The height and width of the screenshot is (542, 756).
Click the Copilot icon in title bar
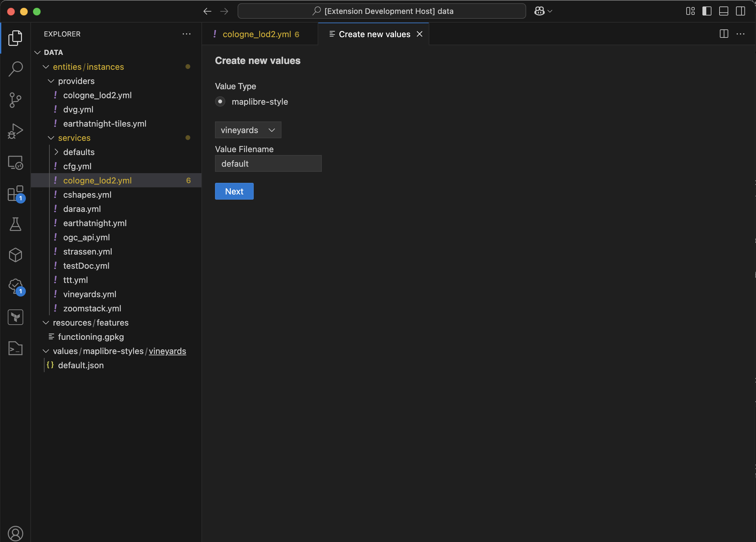[x=539, y=11]
